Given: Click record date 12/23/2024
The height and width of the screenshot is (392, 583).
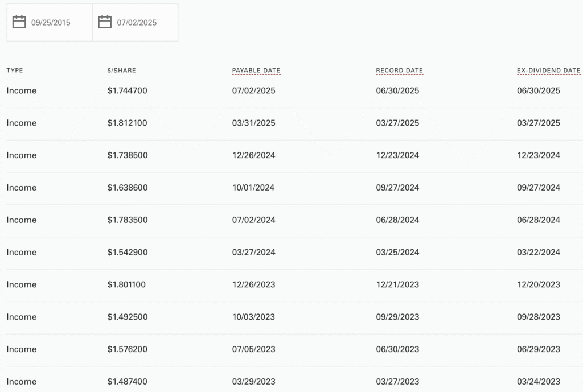Looking at the screenshot, I should click(397, 155).
